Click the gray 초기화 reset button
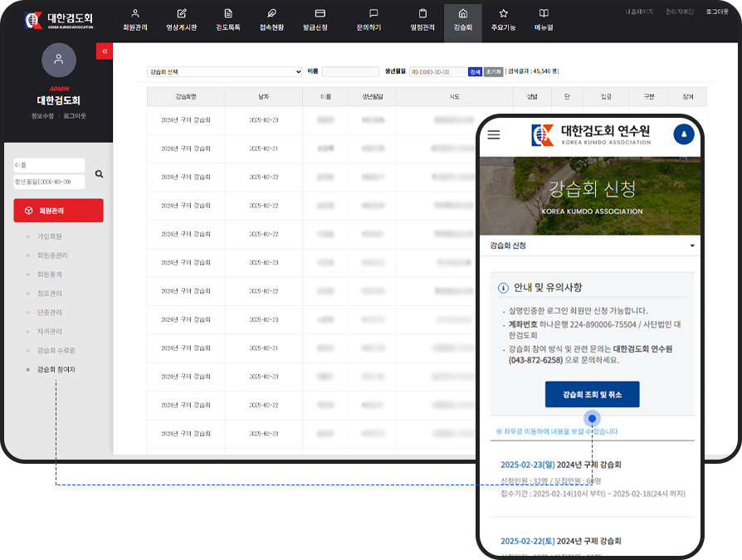Image resolution: width=742 pixels, height=560 pixels. click(493, 72)
